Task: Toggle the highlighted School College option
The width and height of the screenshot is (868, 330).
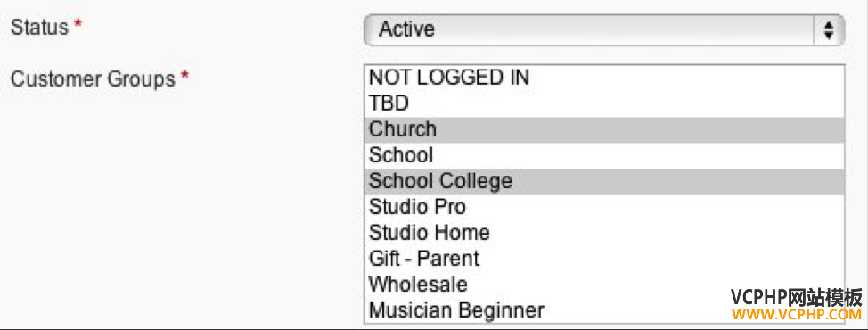Action: (x=604, y=181)
